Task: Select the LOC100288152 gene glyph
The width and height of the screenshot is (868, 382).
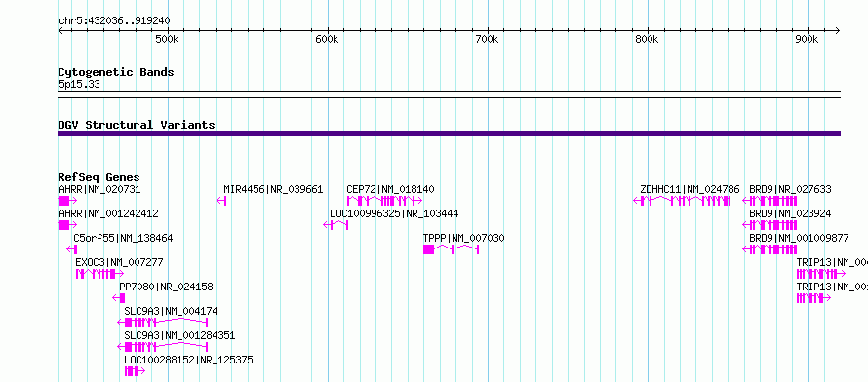Action: click(135, 371)
